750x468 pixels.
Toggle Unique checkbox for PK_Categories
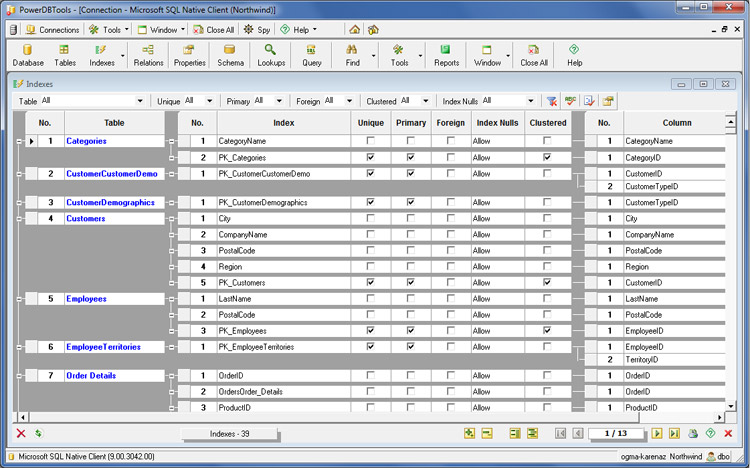[371, 158]
